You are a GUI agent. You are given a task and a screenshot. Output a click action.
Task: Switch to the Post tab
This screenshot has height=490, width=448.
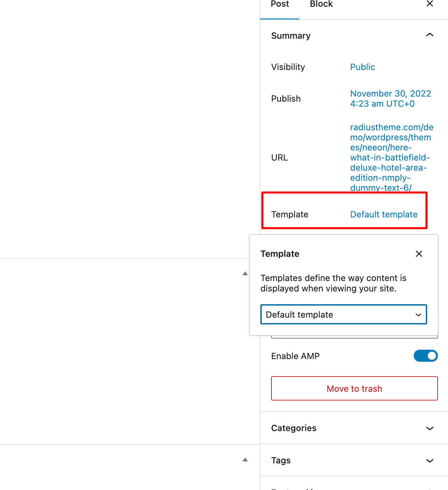click(280, 4)
